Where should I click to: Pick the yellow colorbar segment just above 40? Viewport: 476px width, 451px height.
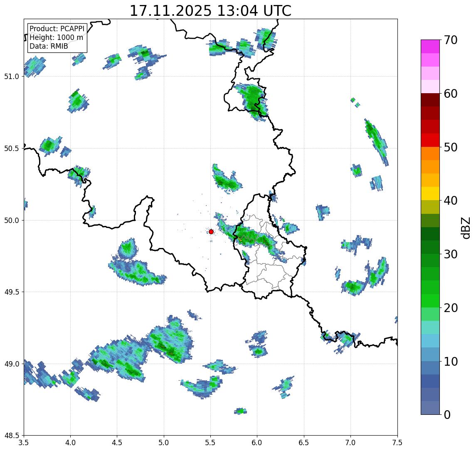click(430, 193)
